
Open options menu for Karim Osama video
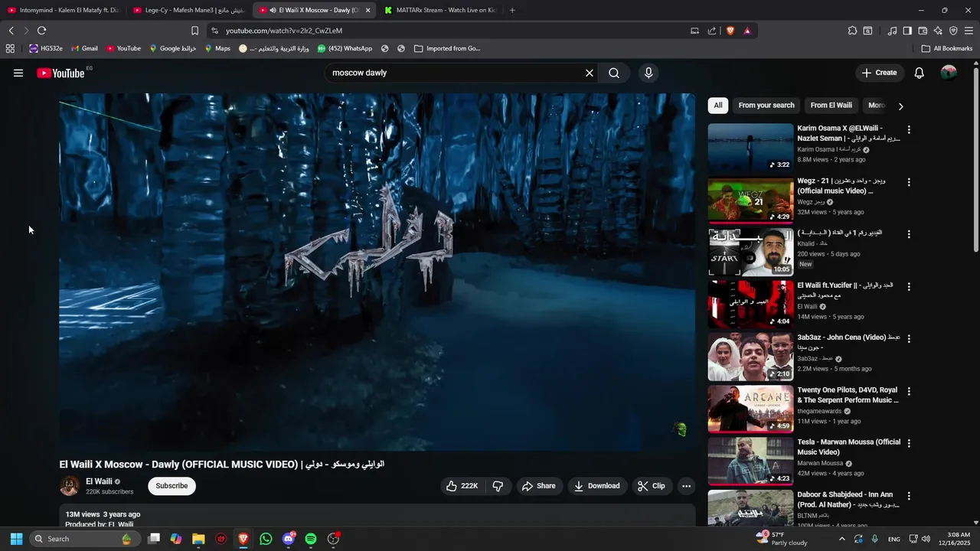point(909,130)
